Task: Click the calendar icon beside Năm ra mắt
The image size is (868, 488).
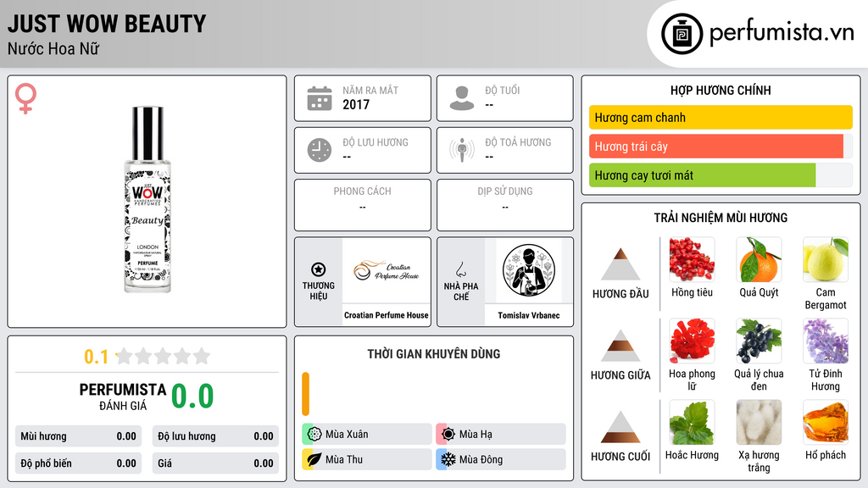Action: coord(320,98)
